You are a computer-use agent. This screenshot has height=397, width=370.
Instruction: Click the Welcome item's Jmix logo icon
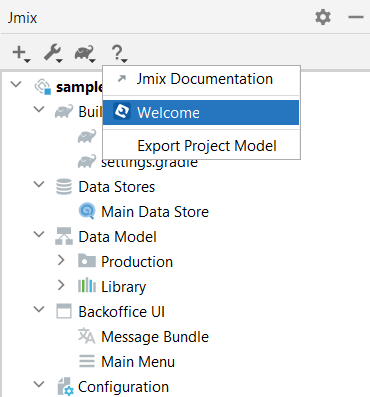121,111
